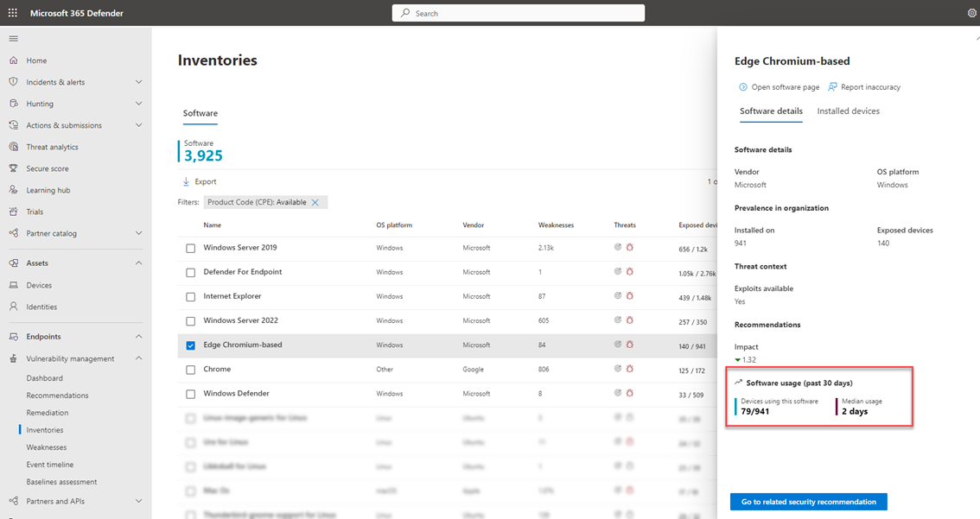Select the Windows Defender checkbox
This screenshot has width=980, height=519.
191,394
